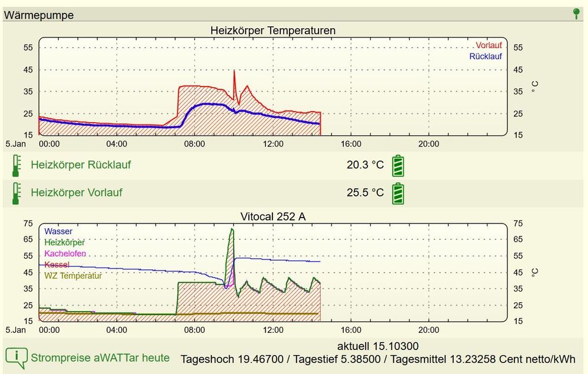Click the Vorlauf legend label
This screenshot has width=588, height=374.
coord(489,45)
